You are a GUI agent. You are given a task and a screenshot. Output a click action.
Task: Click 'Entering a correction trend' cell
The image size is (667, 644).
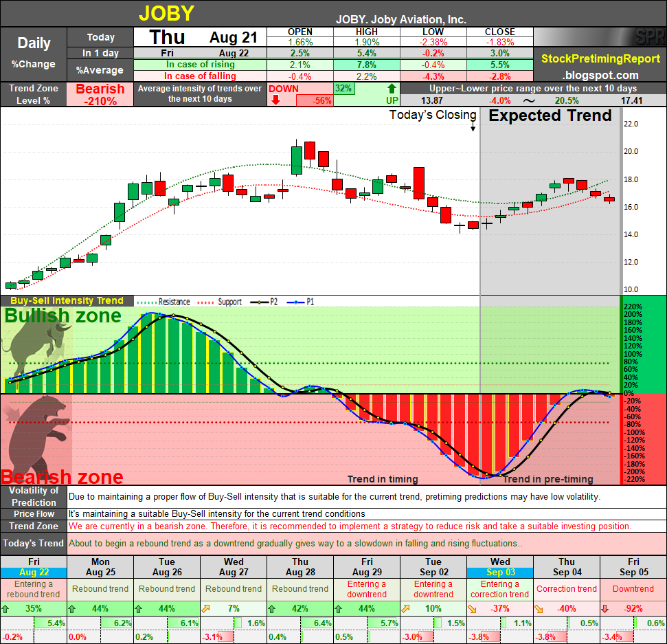[x=500, y=589]
